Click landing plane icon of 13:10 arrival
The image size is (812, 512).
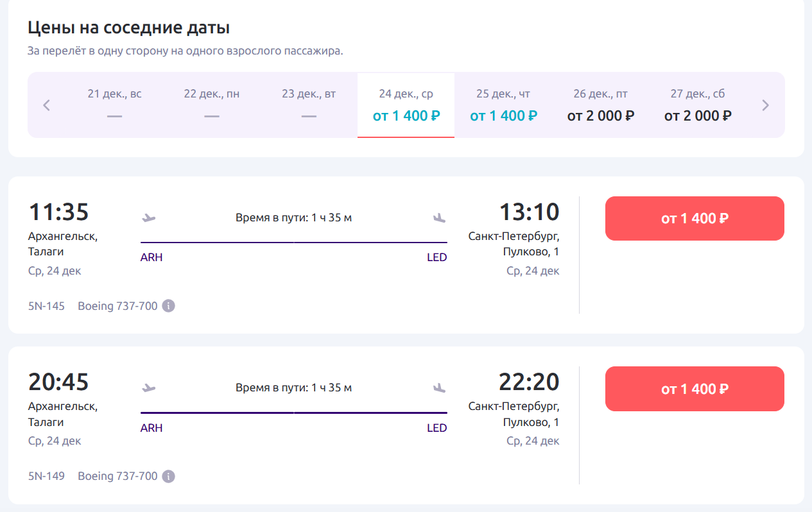point(439,218)
